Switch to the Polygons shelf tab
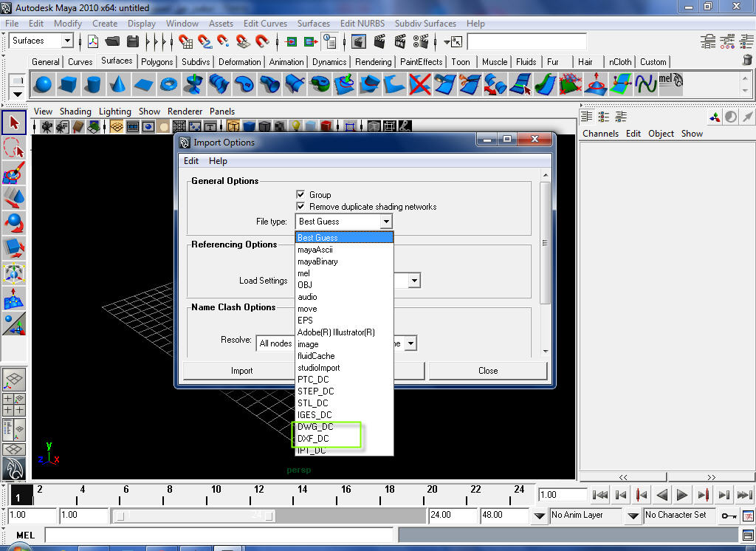Screen dimensions: 756x551 pos(157,62)
